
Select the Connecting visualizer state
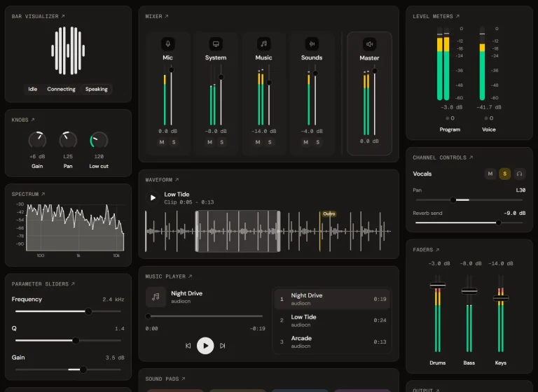pyautogui.click(x=61, y=89)
